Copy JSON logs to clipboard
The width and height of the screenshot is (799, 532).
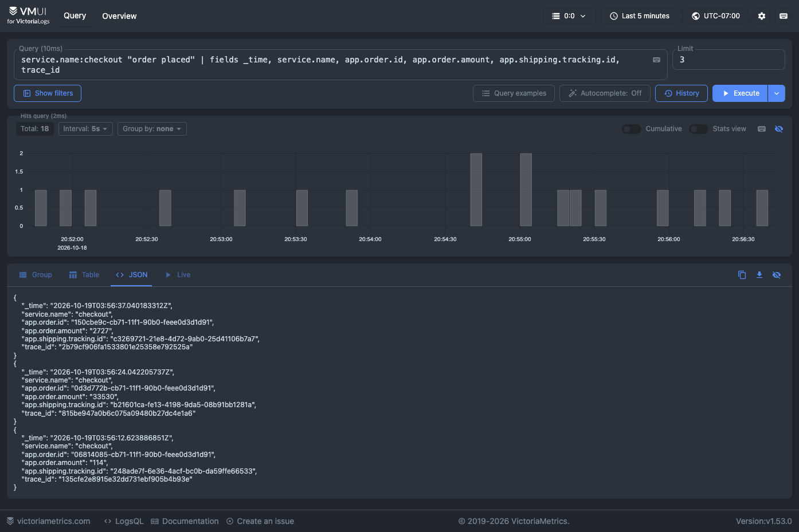(742, 275)
